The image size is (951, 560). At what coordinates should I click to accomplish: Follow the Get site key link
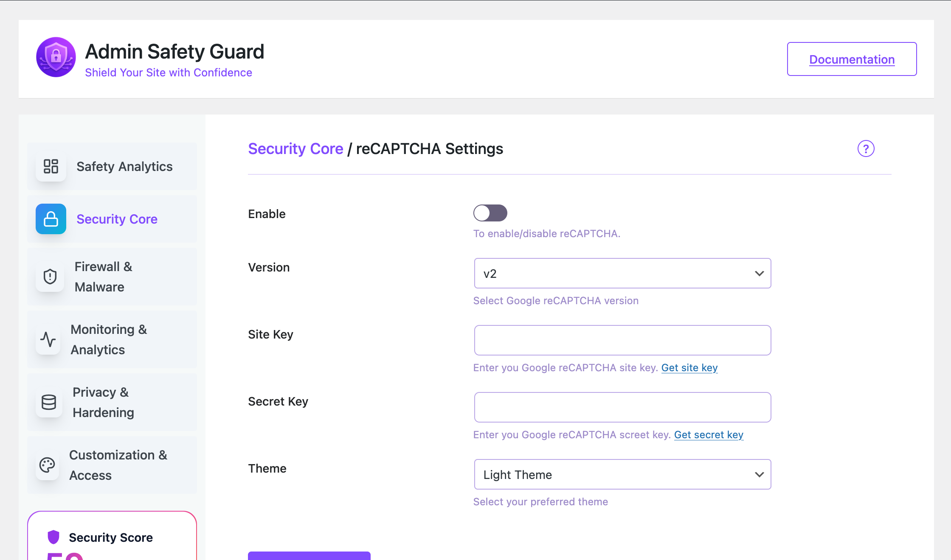tap(689, 368)
